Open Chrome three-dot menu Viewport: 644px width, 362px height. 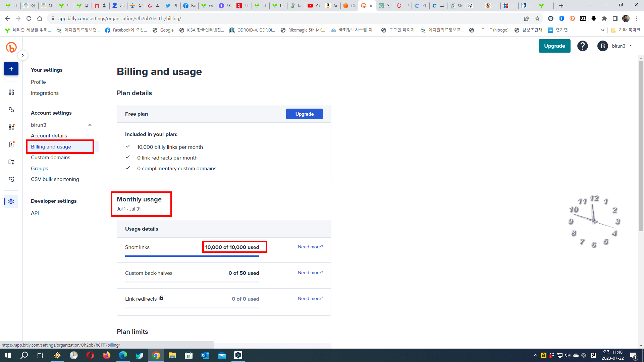637,18
